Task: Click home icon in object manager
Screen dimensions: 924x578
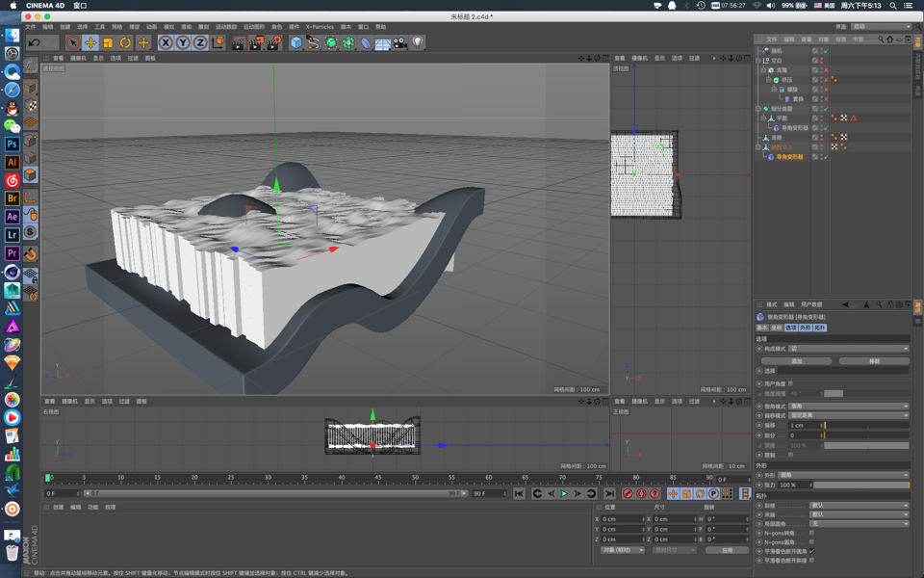Action: point(889,39)
